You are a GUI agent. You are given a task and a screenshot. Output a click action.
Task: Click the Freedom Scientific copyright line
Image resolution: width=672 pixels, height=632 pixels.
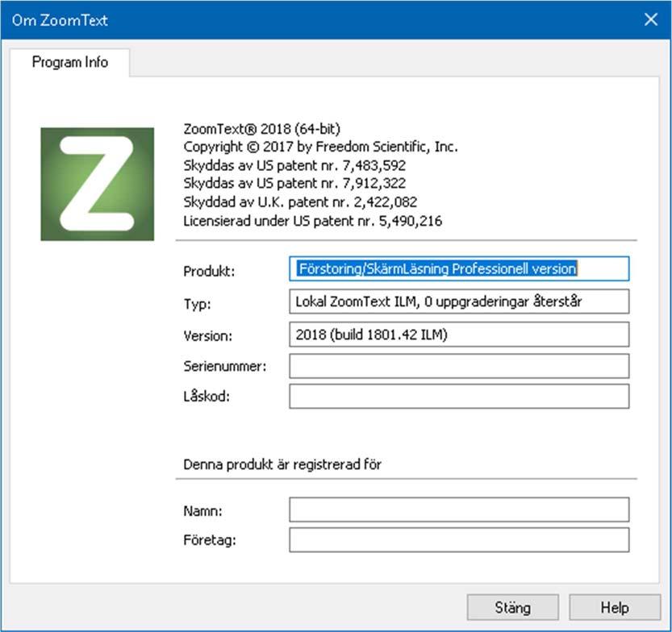(320, 147)
